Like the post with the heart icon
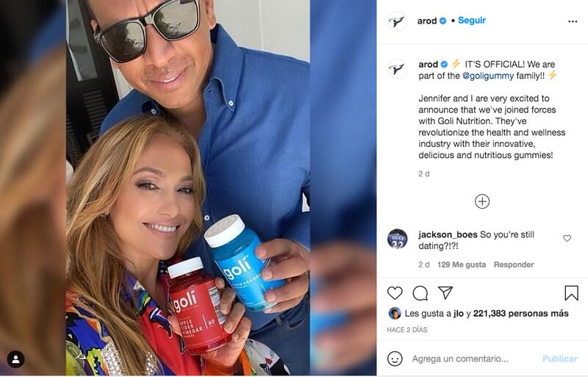This screenshot has height=377, width=588. click(395, 293)
